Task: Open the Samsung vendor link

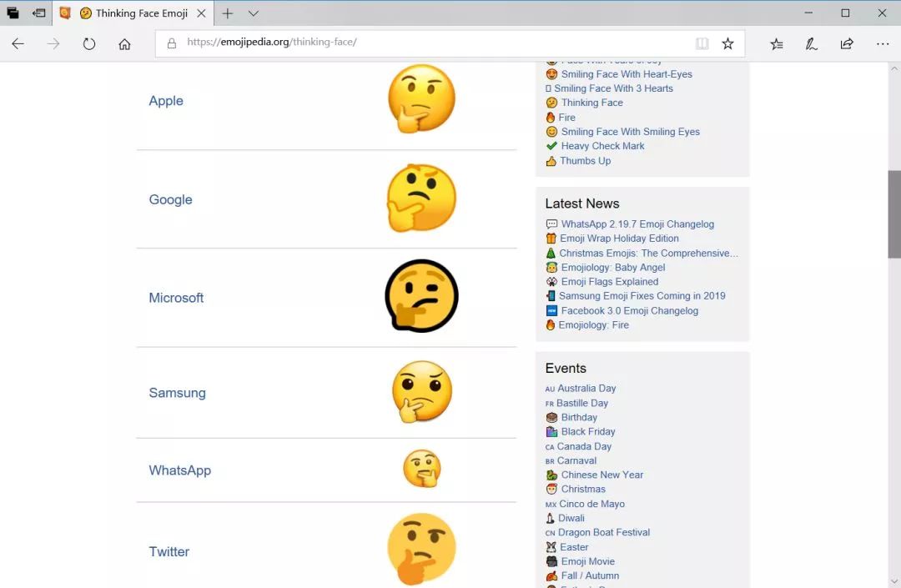Action: point(177,393)
